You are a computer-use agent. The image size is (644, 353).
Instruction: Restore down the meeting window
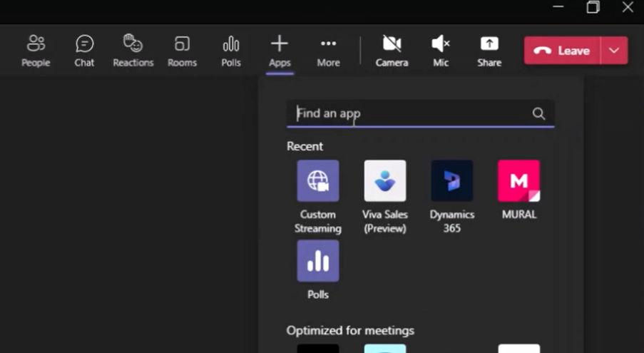point(593,6)
